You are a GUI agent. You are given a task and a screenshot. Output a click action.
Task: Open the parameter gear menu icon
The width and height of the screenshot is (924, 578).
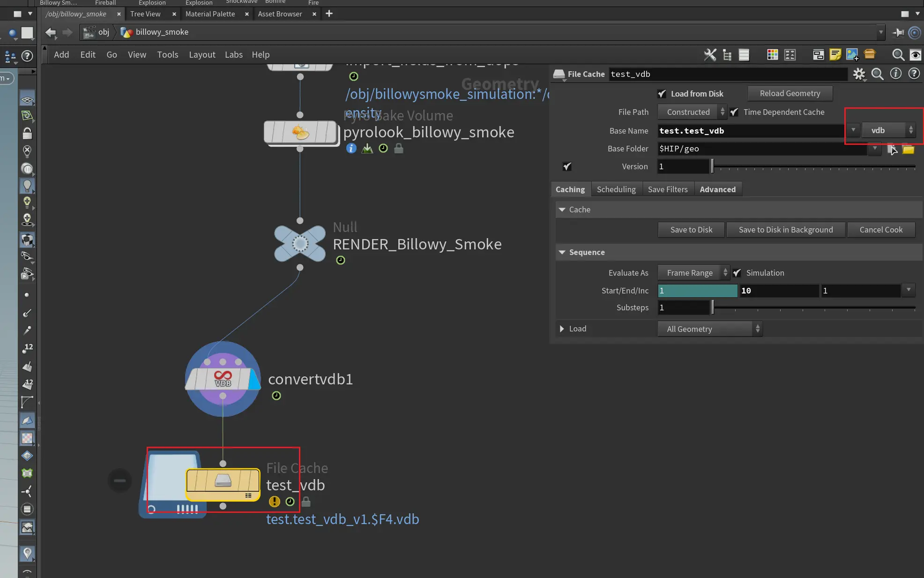(859, 74)
